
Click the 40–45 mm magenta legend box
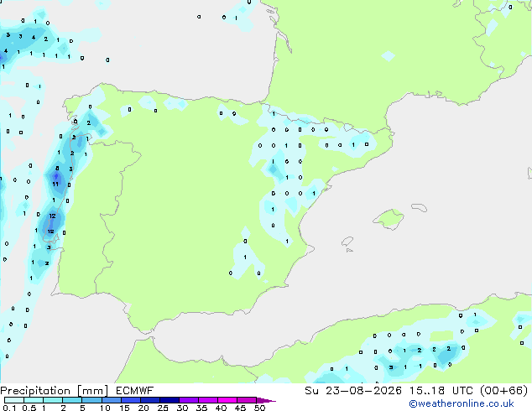click(x=227, y=400)
